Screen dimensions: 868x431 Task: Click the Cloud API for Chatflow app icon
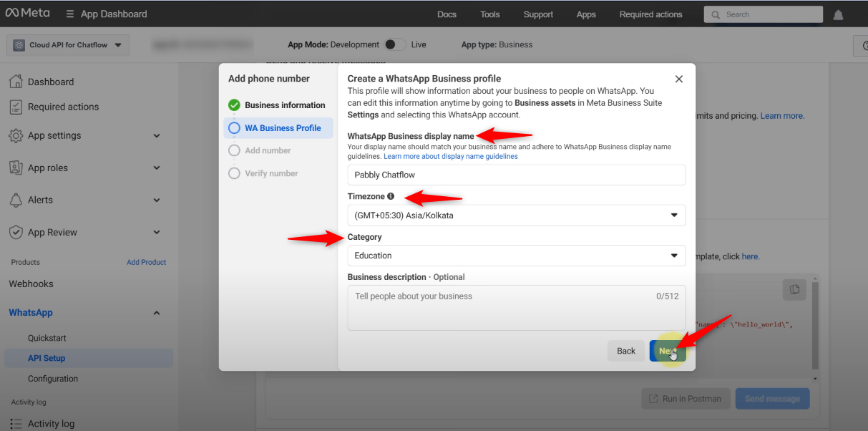coord(19,44)
